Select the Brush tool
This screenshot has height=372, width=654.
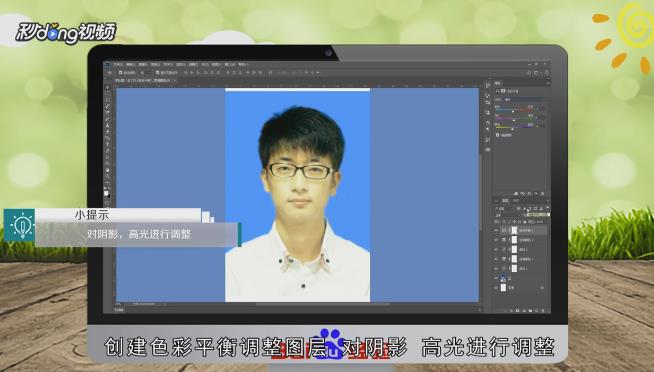[108, 118]
